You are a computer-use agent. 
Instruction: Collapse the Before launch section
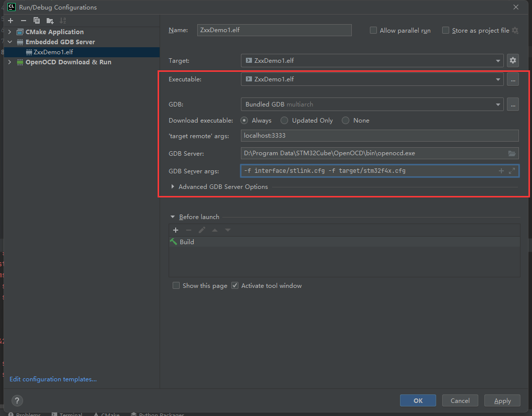tap(173, 217)
